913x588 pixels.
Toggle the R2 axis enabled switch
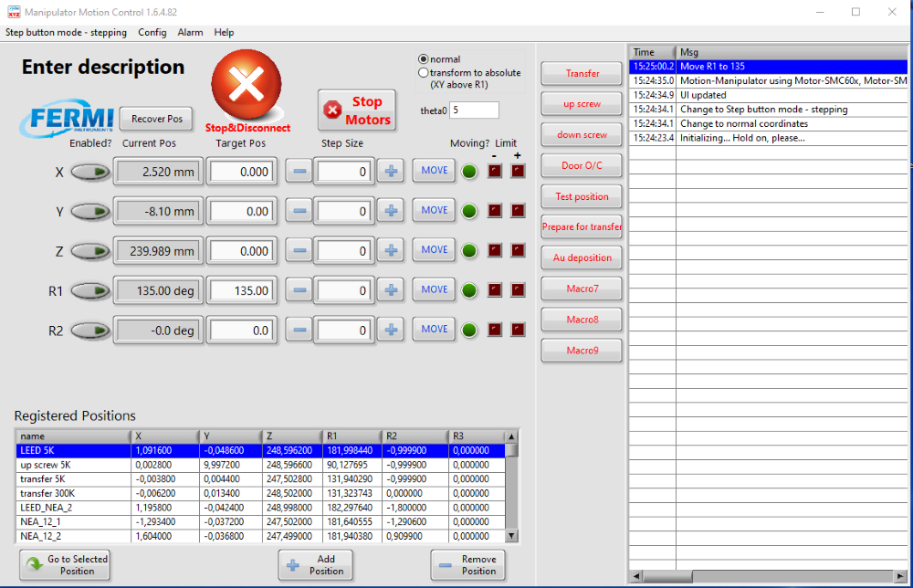pos(89,331)
